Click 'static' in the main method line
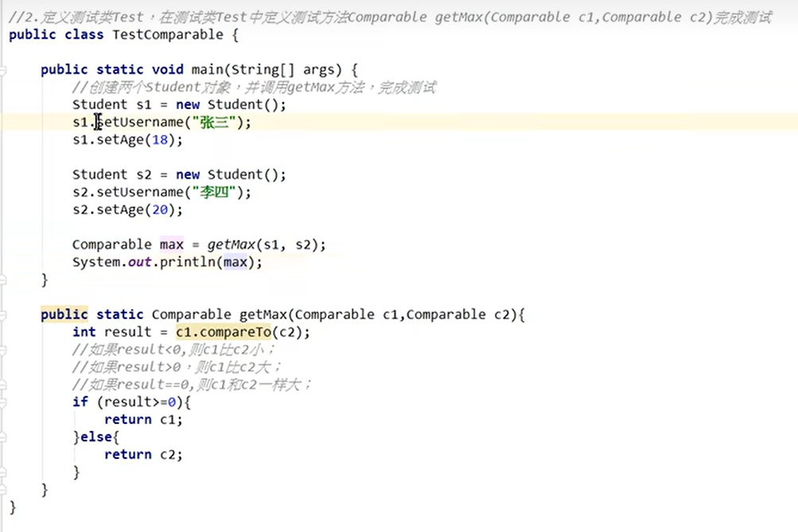This screenshot has width=798, height=532. click(x=119, y=70)
